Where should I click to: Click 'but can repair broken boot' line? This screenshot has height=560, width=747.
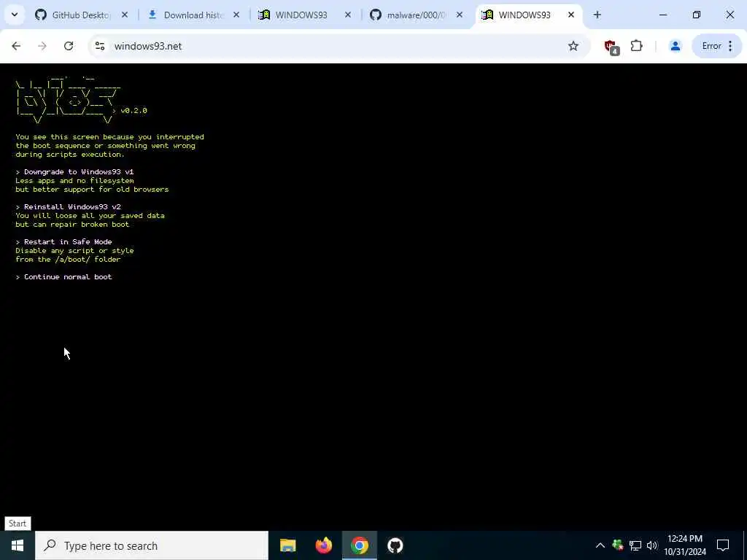tap(72, 225)
